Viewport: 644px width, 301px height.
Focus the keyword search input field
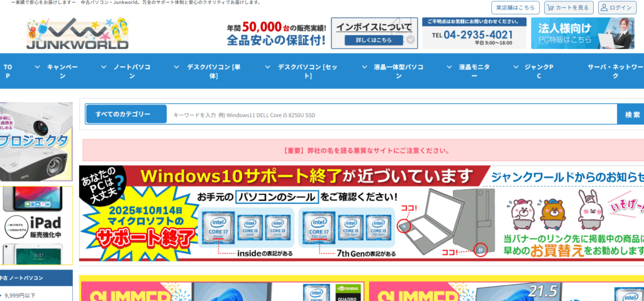pyautogui.click(x=392, y=115)
